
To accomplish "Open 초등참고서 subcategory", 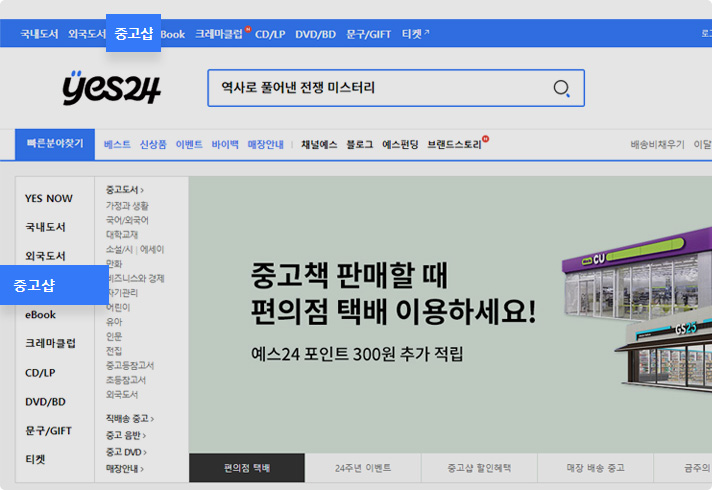I will 126,380.
